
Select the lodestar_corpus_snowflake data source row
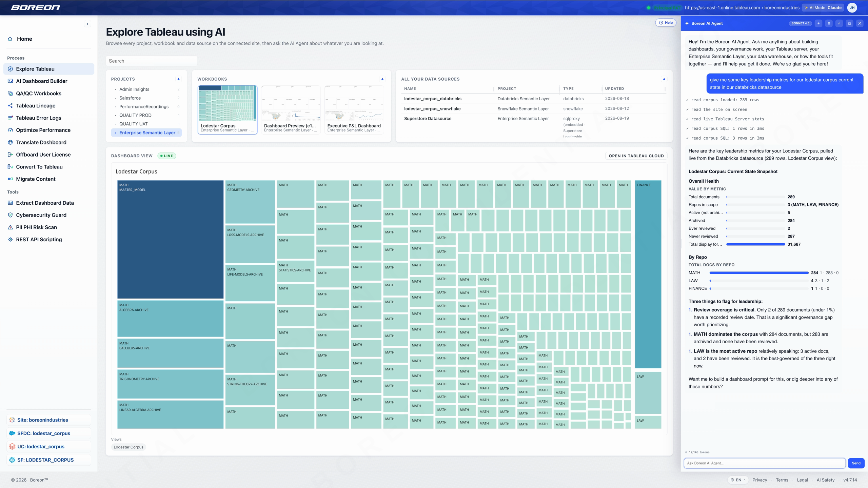534,109
